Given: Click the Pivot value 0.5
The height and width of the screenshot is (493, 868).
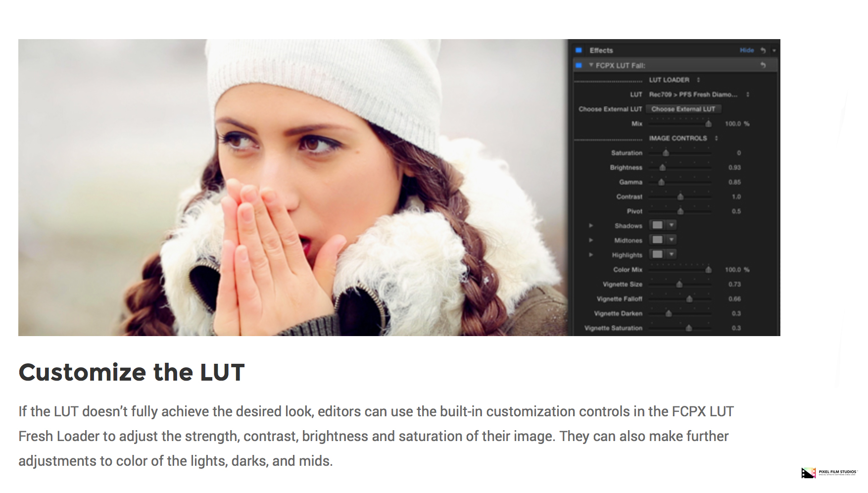Looking at the screenshot, I should [x=736, y=211].
